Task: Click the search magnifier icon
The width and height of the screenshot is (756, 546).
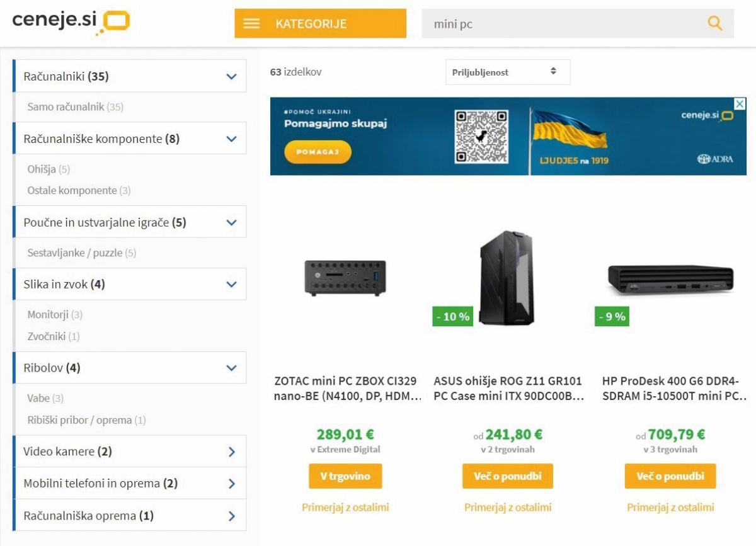Action: coord(714,23)
